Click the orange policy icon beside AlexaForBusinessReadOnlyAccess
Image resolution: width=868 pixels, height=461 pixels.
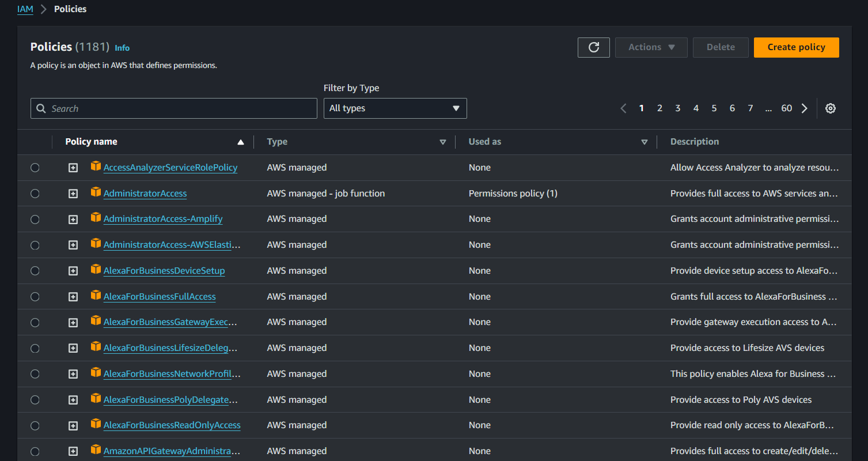(x=96, y=424)
